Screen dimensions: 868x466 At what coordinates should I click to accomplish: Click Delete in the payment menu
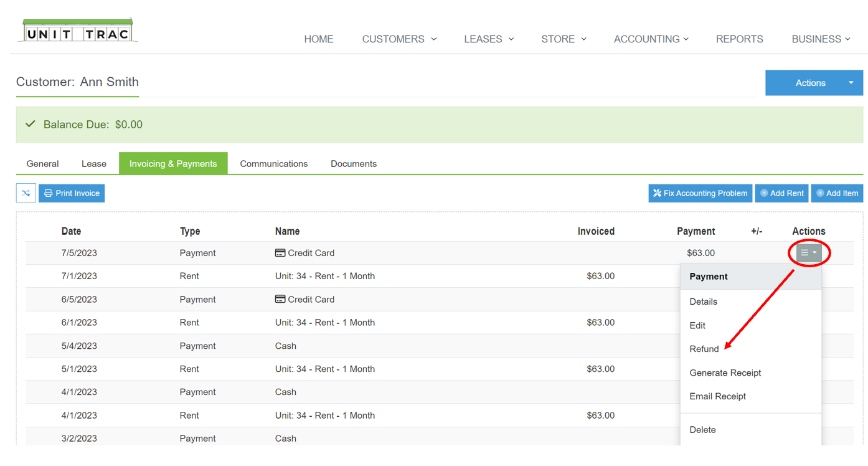click(x=702, y=430)
